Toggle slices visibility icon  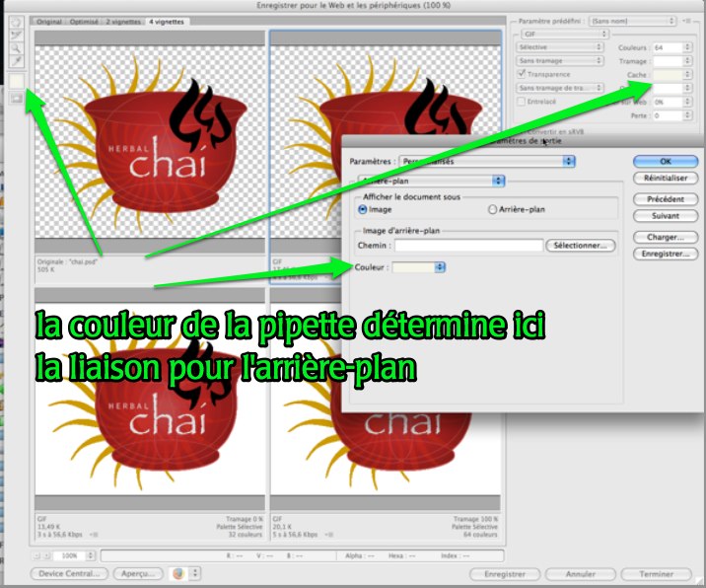click(14, 98)
